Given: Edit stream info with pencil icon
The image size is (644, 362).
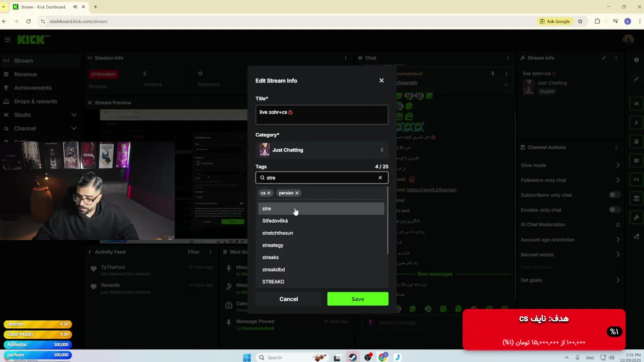Looking at the screenshot, I should (604, 58).
